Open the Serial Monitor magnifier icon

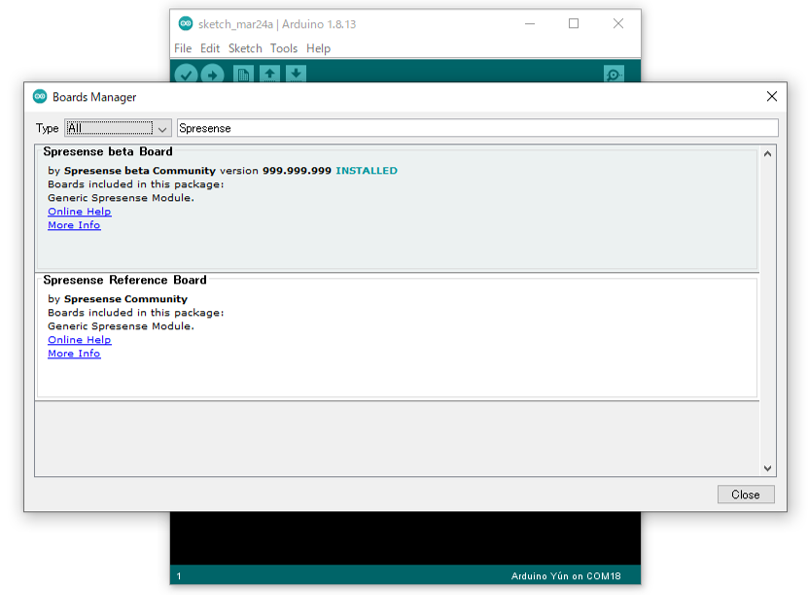613,75
